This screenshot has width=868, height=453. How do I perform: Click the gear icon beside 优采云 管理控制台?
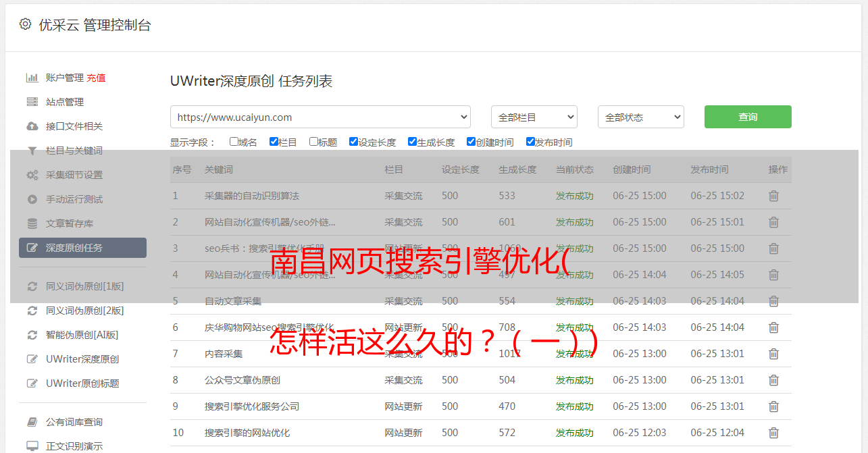point(25,24)
